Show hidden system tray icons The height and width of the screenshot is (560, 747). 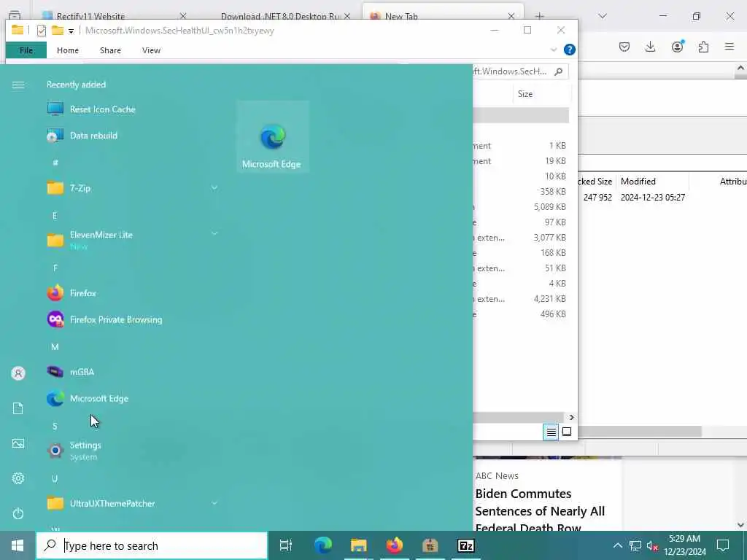617,545
